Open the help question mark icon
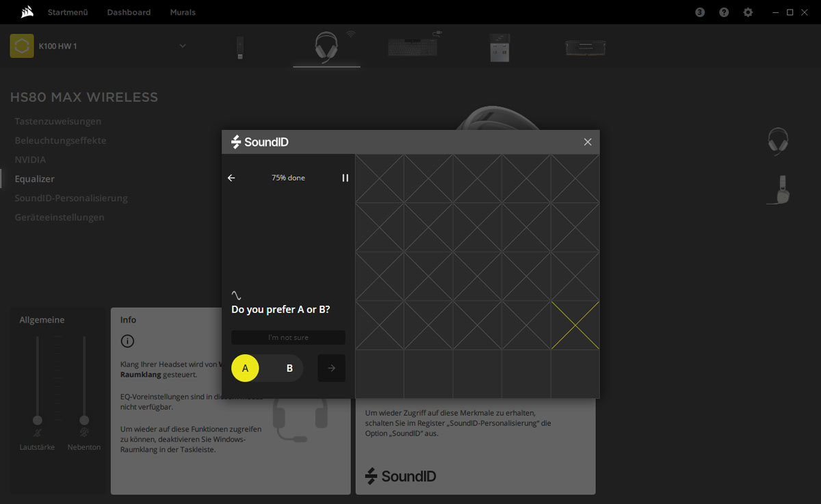The image size is (821, 504). (724, 12)
